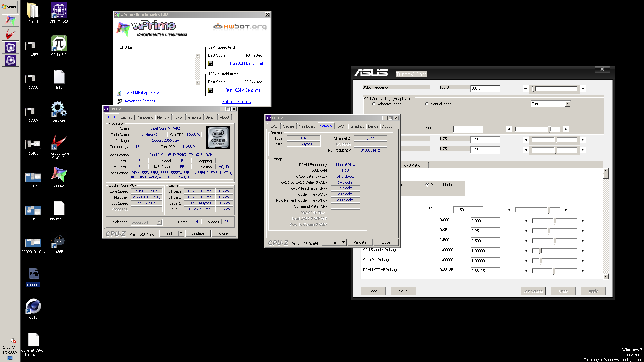Screen dimensions: 644x362
Task: Click Save button in TurboV Core
Action: point(403,291)
